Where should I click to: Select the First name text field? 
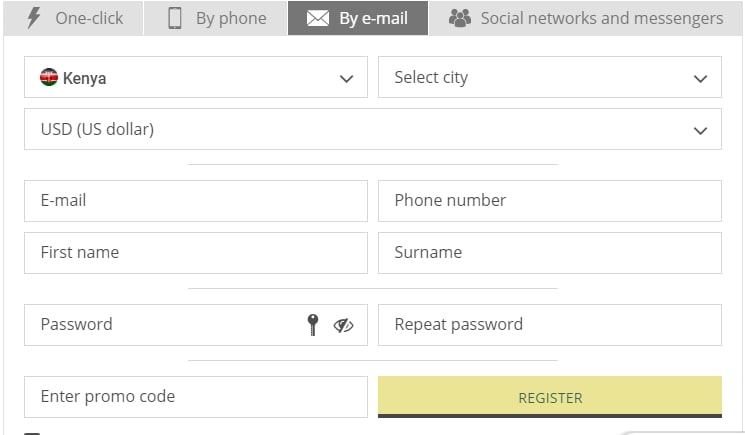click(196, 253)
